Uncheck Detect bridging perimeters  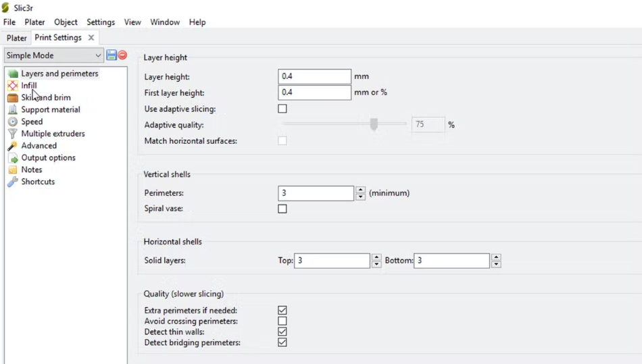(x=282, y=342)
